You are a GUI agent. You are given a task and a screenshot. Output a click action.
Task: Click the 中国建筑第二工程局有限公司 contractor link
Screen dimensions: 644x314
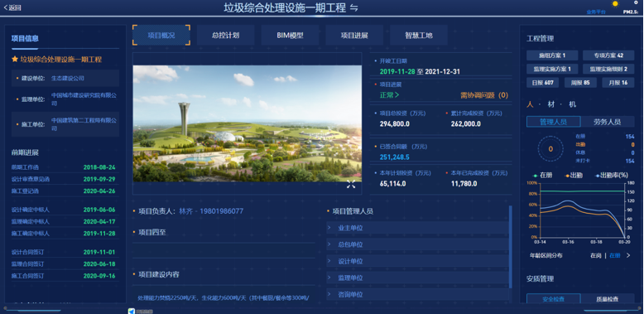click(84, 124)
